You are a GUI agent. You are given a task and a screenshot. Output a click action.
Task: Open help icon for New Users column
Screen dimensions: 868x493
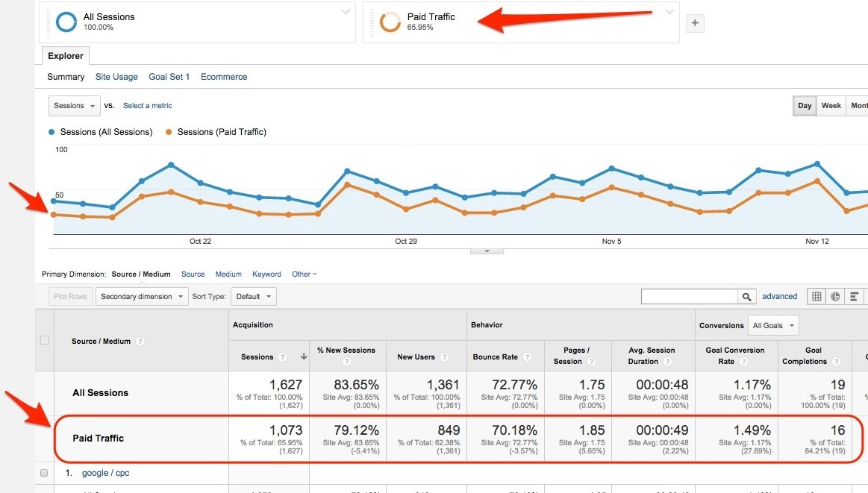pyautogui.click(x=444, y=357)
